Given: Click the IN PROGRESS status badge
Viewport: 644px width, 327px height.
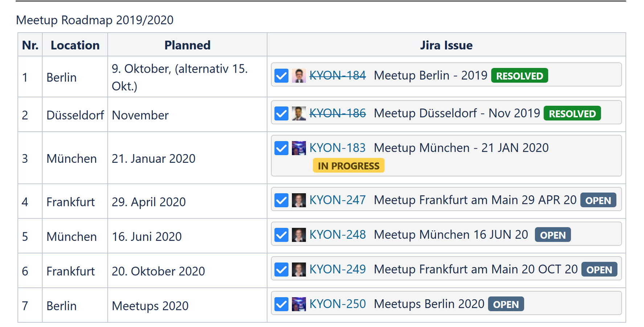Looking at the screenshot, I should 349,166.
